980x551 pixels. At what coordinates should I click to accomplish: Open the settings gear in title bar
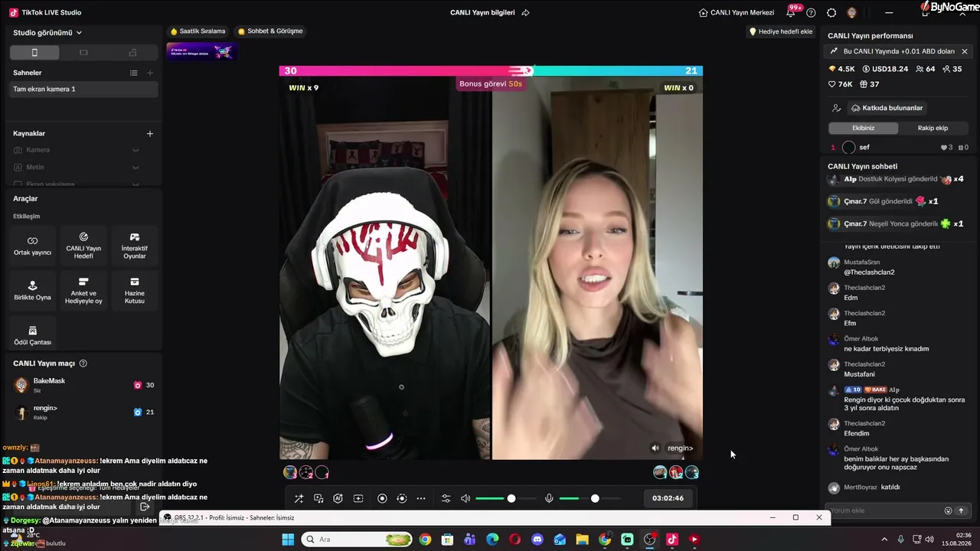click(831, 13)
